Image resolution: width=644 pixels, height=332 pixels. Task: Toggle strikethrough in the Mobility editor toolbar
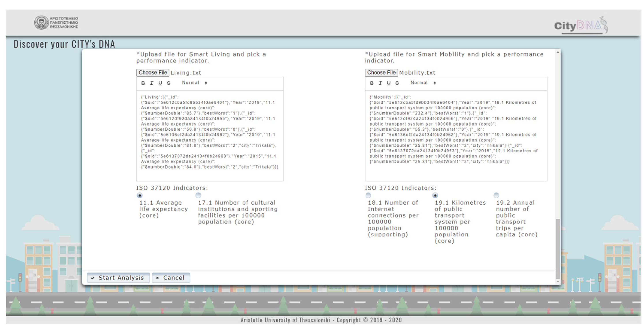(x=397, y=83)
